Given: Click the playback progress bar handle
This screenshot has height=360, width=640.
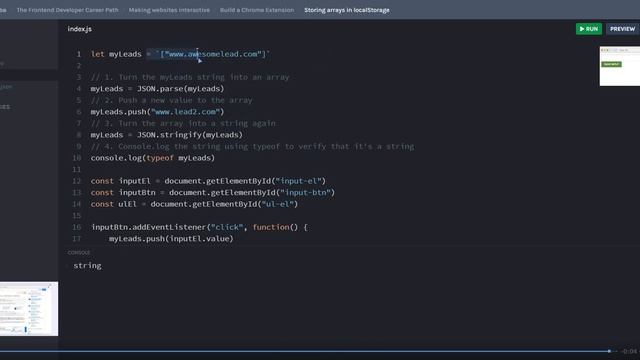Looking at the screenshot, I should coord(609,351).
